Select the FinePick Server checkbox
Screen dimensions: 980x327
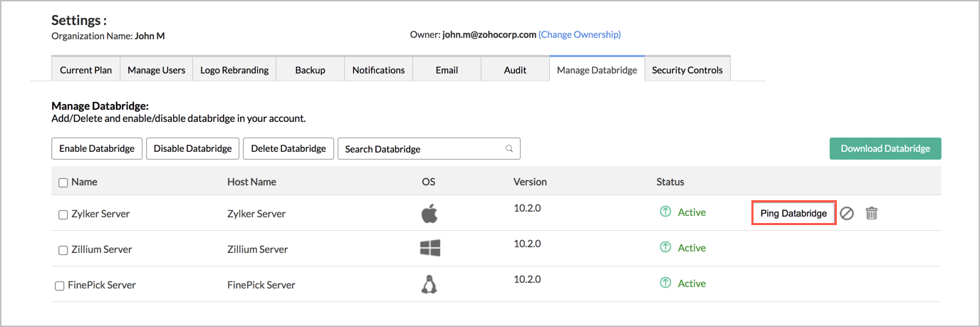click(x=60, y=286)
